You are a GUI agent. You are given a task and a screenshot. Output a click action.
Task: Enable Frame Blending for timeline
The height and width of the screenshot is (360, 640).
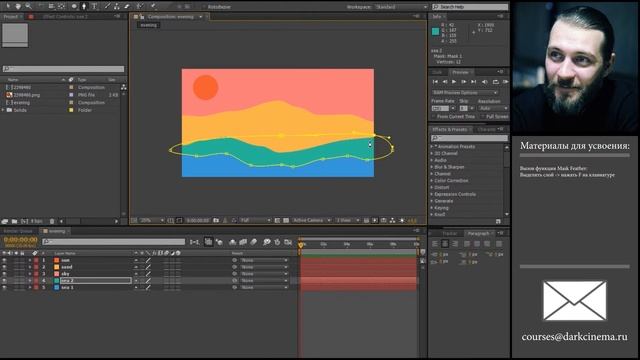(x=243, y=242)
